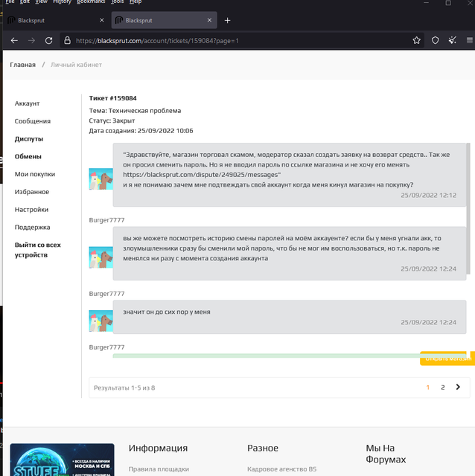Open Кадровое агенство BS footer link
Screen dimensions: 475x476
pos(281,469)
